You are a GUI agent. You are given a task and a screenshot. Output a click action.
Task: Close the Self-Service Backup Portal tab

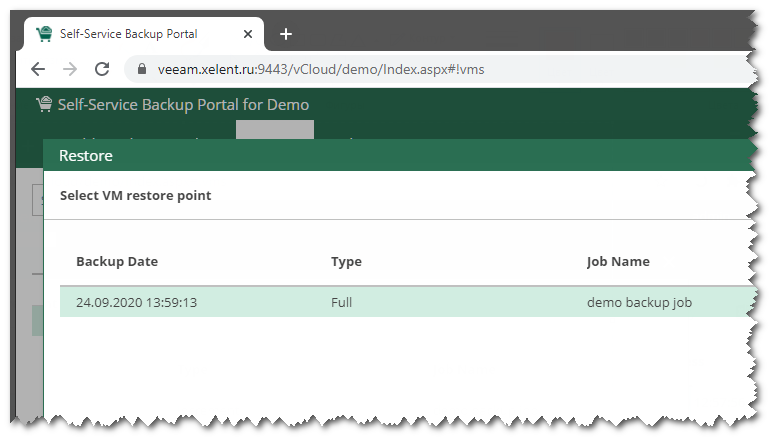coord(248,34)
